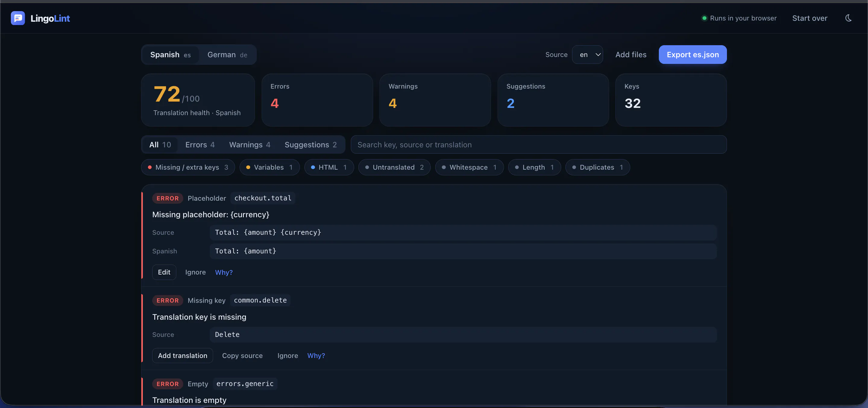This screenshot has width=868, height=408.
Task: Click the source text 'Delete'
Action: (227, 334)
